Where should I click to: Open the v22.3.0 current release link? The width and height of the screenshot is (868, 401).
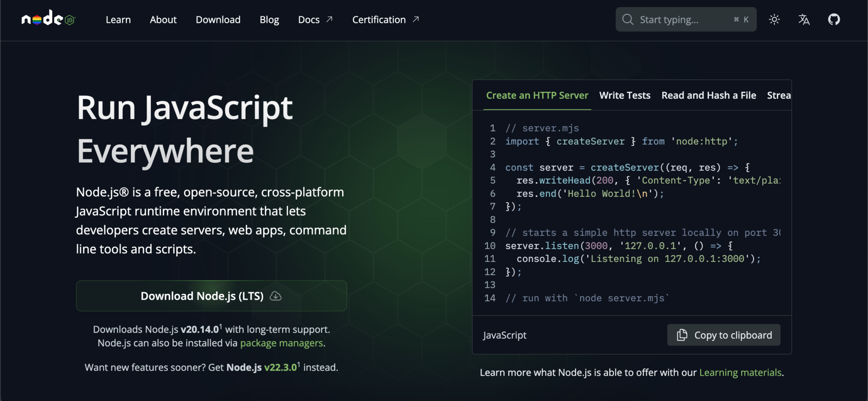(280, 367)
